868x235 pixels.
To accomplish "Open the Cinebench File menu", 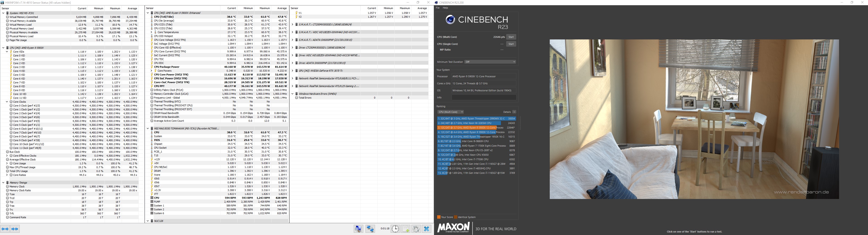I will pyautogui.click(x=438, y=8).
